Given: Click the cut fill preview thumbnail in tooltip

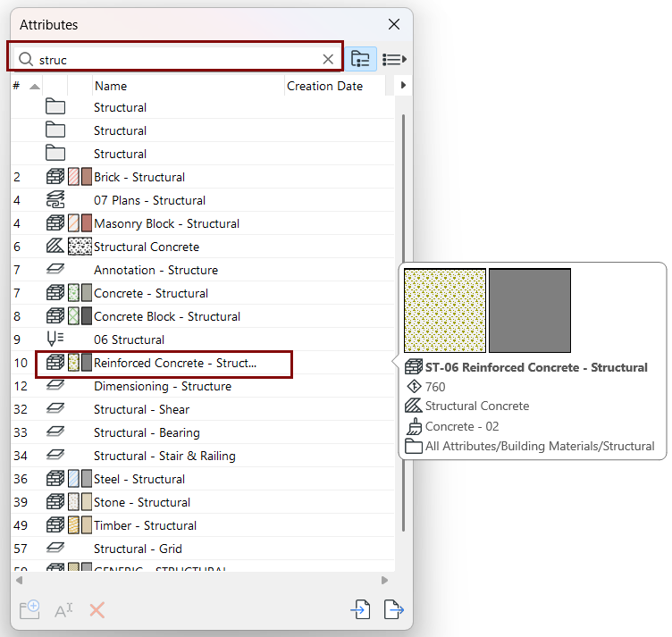Looking at the screenshot, I should (445, 311).
